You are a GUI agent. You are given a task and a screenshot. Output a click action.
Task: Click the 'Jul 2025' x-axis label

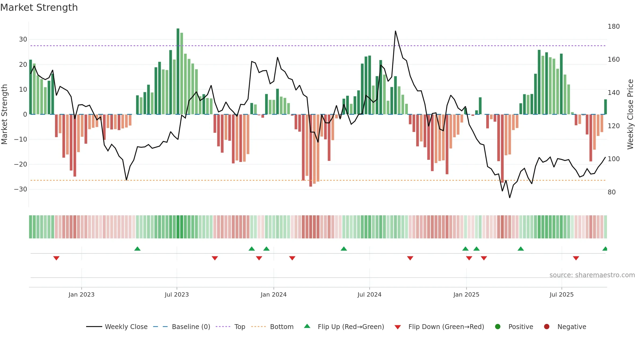pos(562,294)
